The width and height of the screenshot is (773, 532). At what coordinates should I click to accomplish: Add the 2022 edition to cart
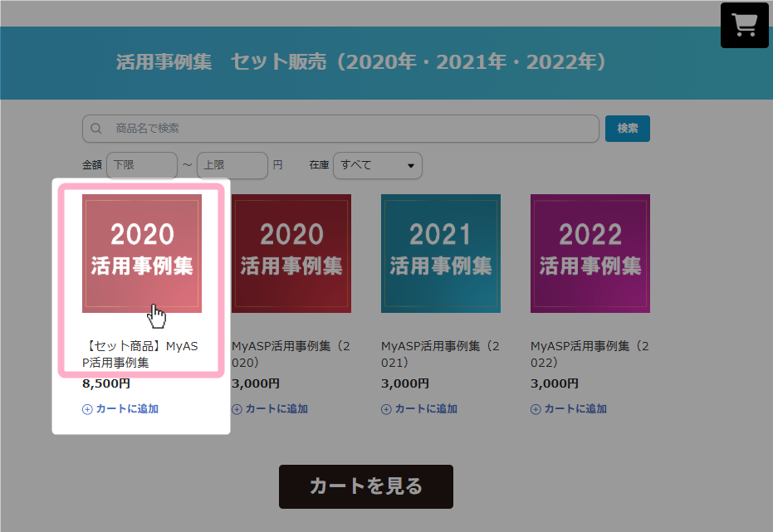[x=569, y=409]
